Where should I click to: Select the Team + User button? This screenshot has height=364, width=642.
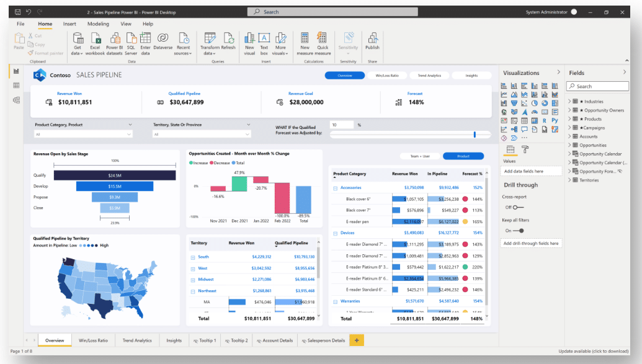point(420,156)
